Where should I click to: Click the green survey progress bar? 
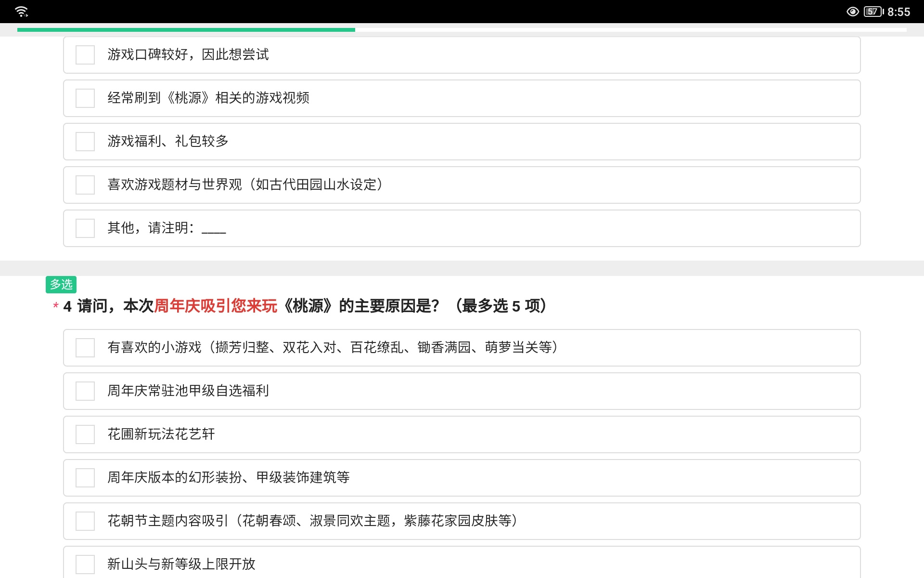pos(186,30)
